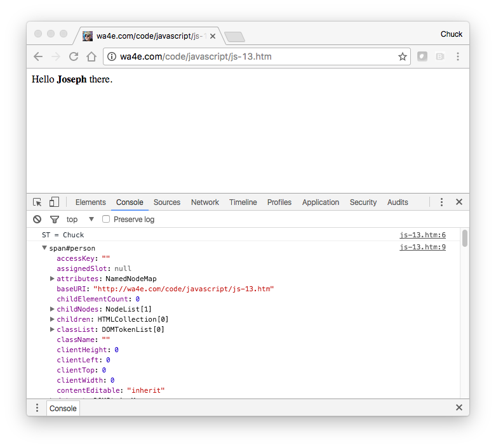Focus the browser address bar

click(x=257, y=56)
